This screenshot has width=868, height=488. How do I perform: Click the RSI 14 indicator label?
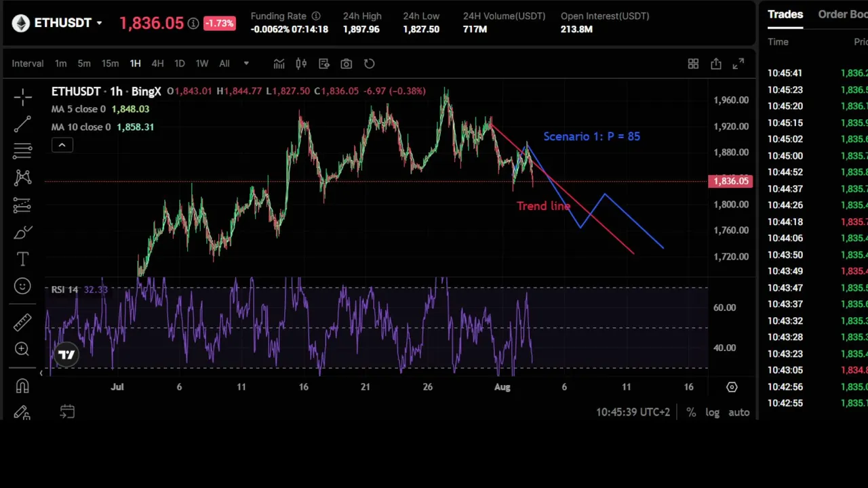(64, 289)
